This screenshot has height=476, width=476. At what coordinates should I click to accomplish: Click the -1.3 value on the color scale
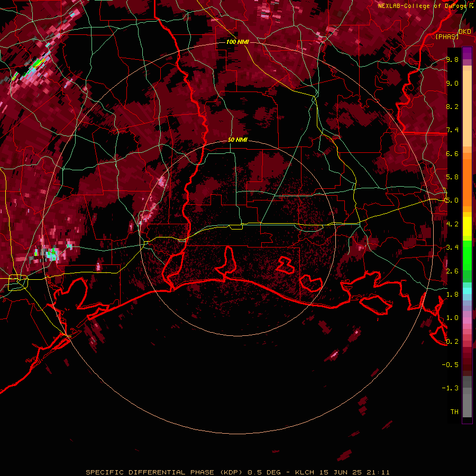coord(450,388)
